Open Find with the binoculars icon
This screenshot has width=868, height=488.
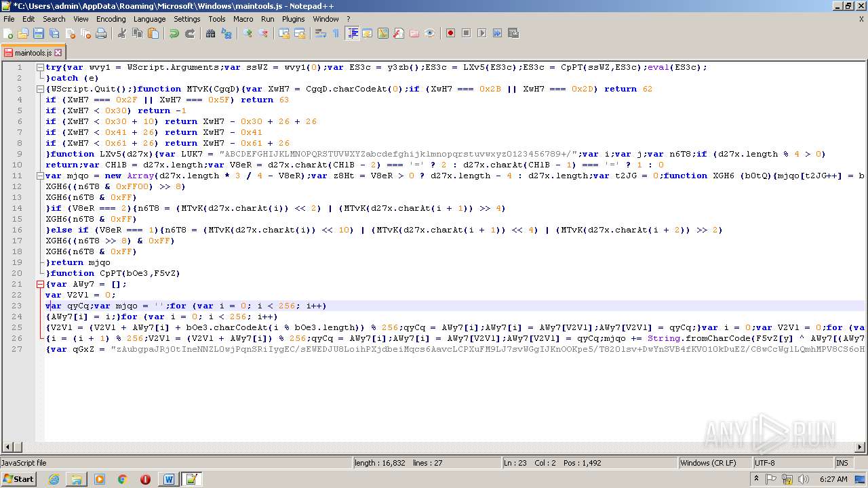point(210,33)
